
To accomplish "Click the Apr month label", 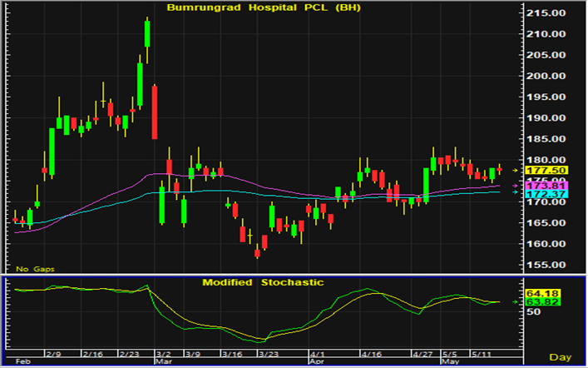I will (x=316, y=362).
